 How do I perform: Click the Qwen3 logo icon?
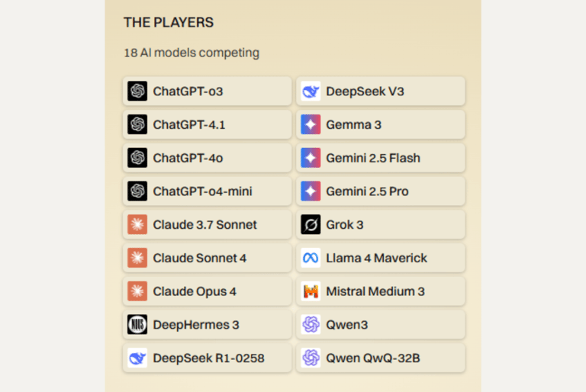pyautogui.click(x=311, y=325)
